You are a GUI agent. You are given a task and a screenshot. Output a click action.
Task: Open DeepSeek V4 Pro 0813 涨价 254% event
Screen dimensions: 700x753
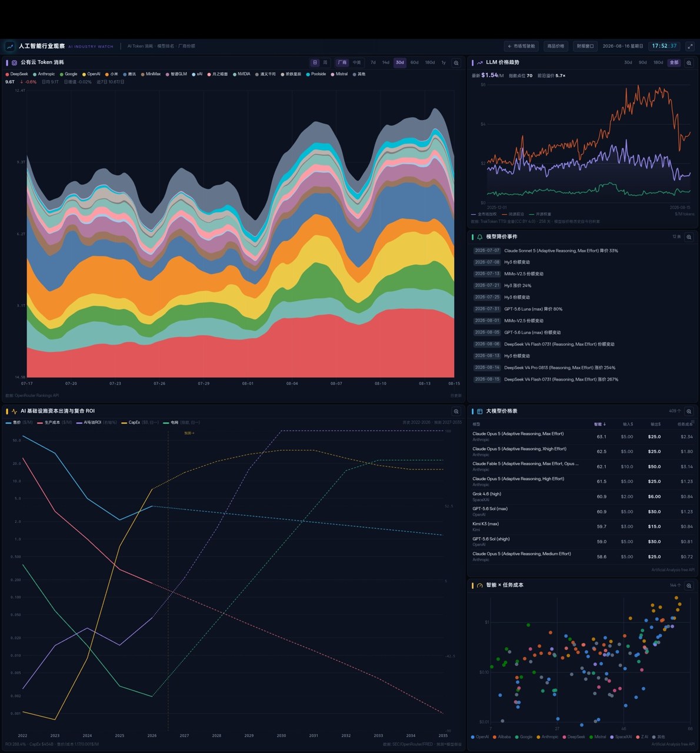(582, 368)
